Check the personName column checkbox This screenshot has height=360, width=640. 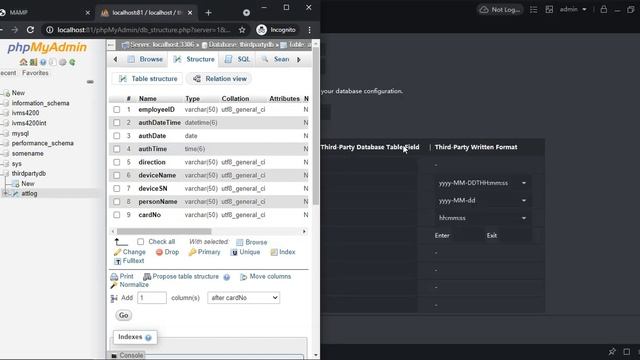tap(117, 202)
